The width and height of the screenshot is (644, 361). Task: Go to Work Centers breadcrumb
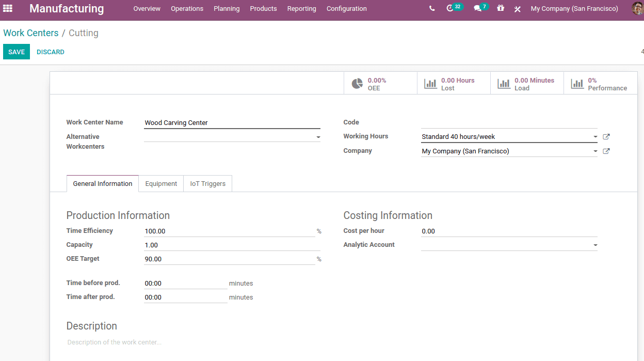click(x=31, y=33)
